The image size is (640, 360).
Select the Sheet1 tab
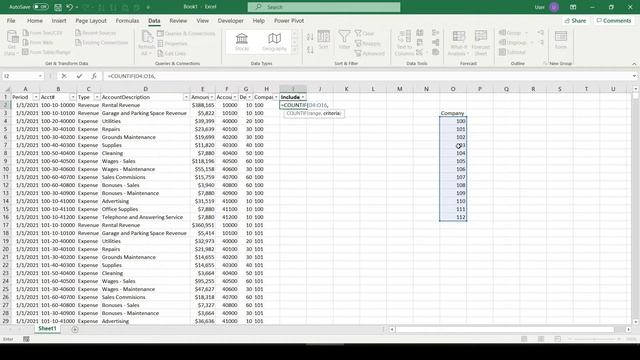(47, 329)
